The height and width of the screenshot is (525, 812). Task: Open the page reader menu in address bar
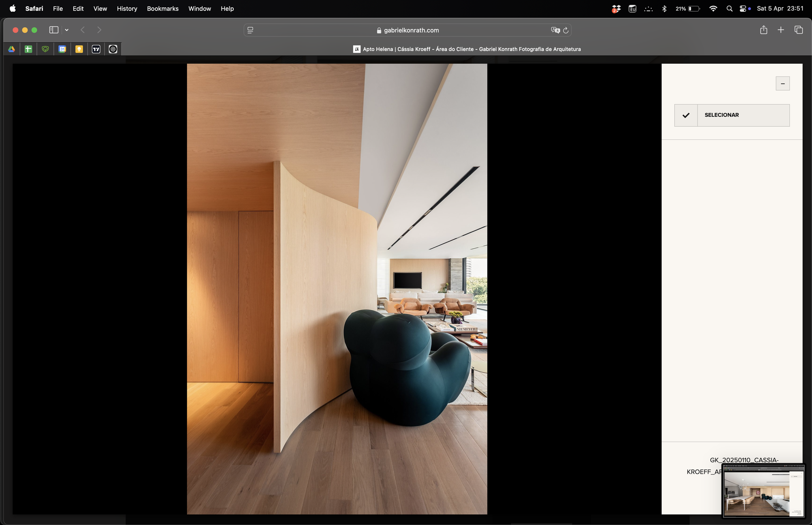point(250,30)
